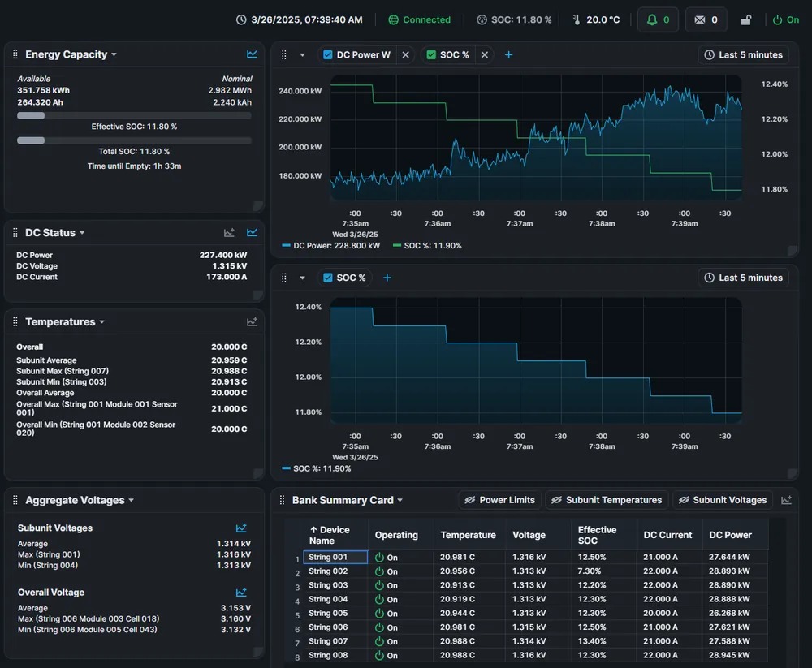Open DC Status add-to-chart icon
The height and width of the screenshot is (668, 812).
tap(229, 232)
